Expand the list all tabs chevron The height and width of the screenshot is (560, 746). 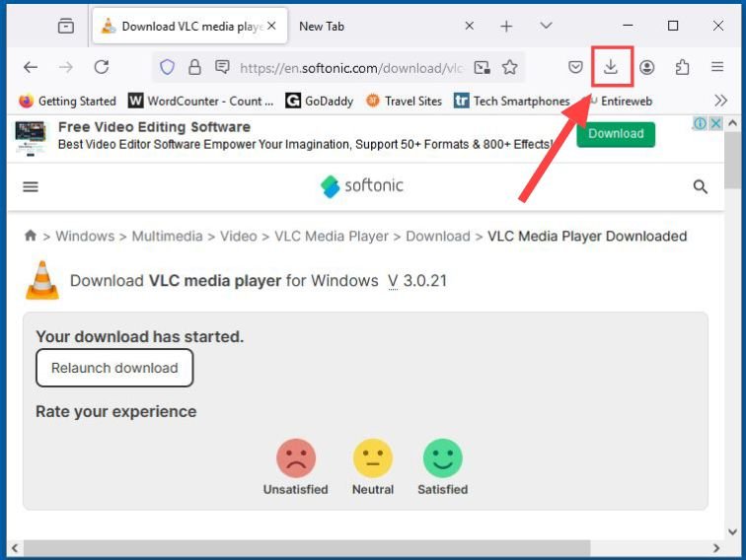tap(547, 26)
